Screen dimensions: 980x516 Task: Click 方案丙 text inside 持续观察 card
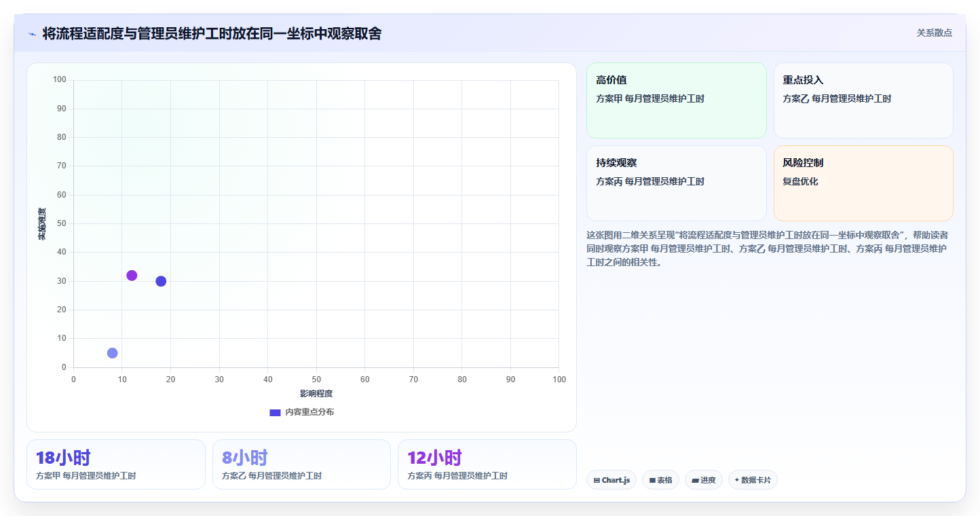[x=650, y=181]
